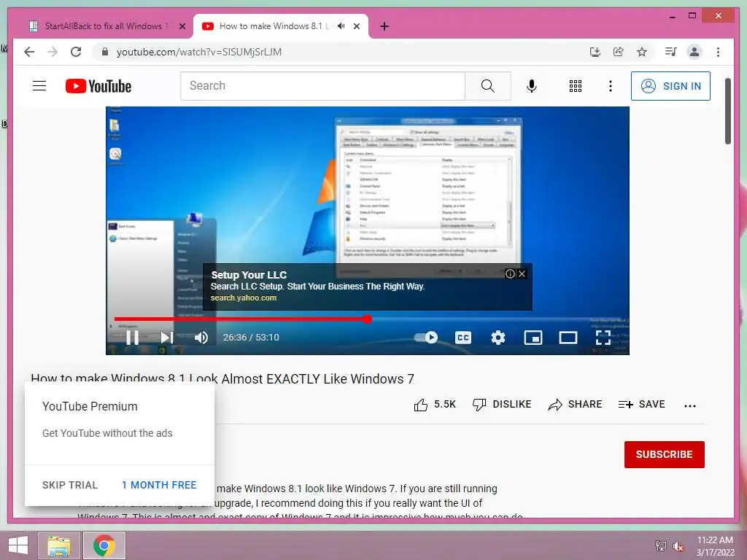Click the browser forward arrow
Viewport: 747px width, 560px height.
53,52
